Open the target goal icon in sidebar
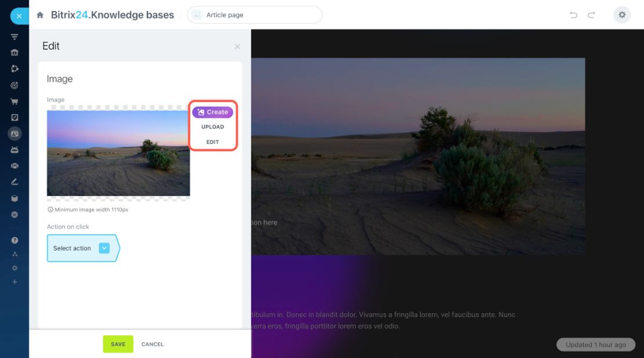 [x=15, y=85]
